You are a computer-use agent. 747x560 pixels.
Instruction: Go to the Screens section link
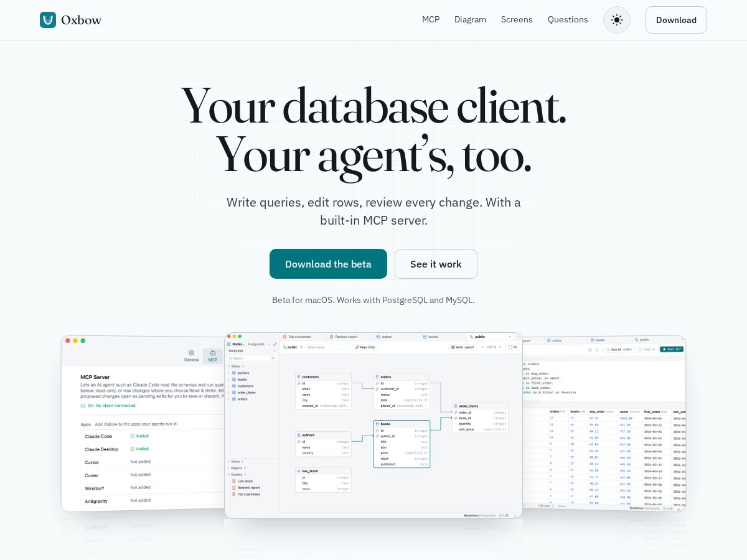pos(517,19)
